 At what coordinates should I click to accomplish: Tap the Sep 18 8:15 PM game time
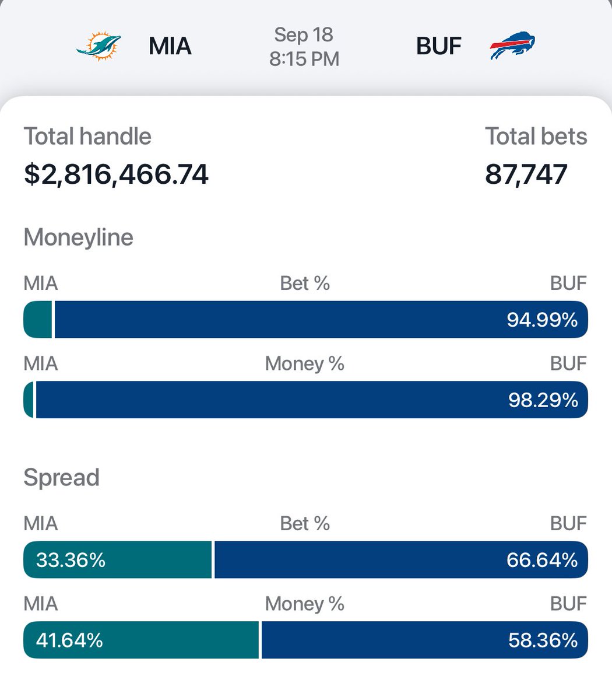pos(304,47)
